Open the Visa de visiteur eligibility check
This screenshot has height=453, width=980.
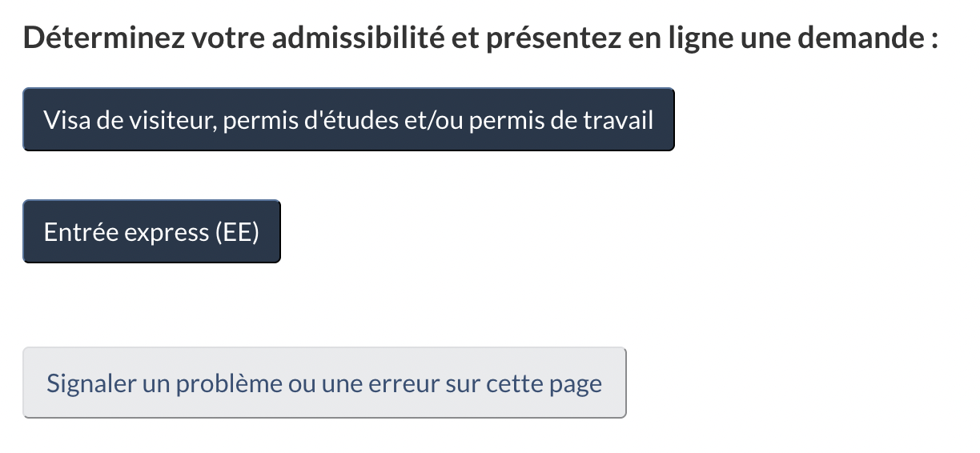(348, 119)
